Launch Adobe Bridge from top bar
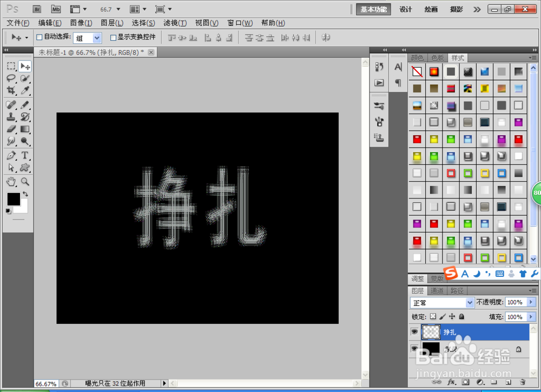541x392 pixels. pos(37,9)
